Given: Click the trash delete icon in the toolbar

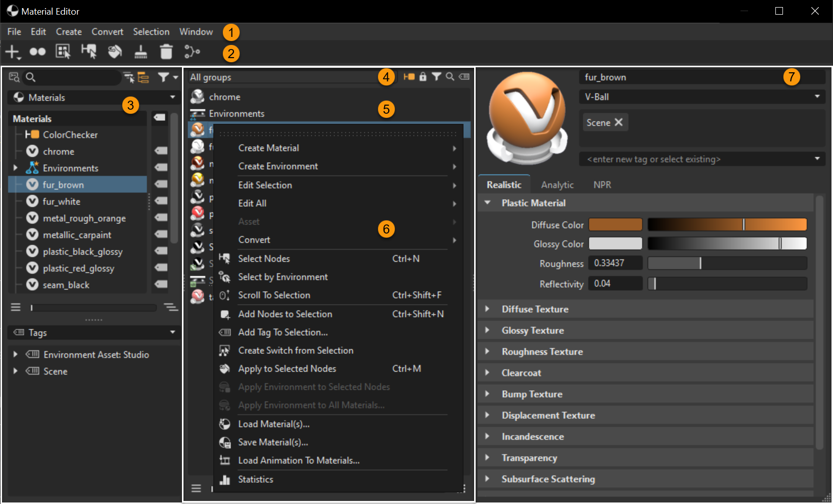Looking at the screenshot, I should (166, 52).
